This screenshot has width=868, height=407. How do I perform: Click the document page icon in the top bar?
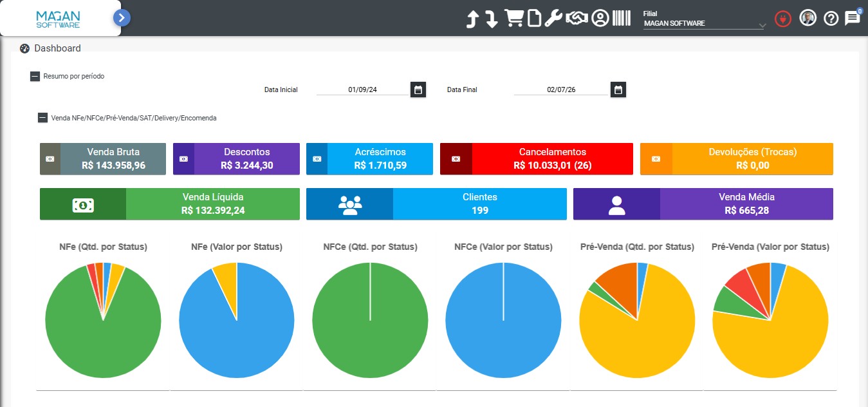[534, 18]
